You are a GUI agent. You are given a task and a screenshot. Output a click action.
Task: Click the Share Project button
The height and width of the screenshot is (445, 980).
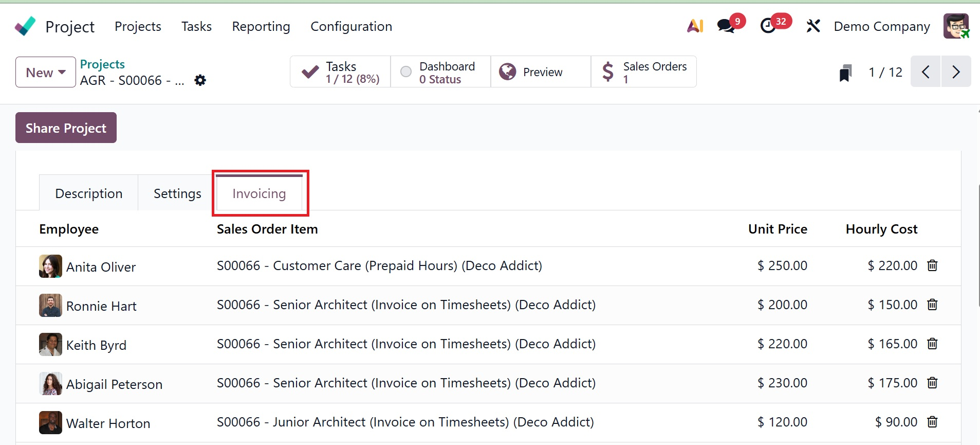pyautogui.click(x=66, y=128)
